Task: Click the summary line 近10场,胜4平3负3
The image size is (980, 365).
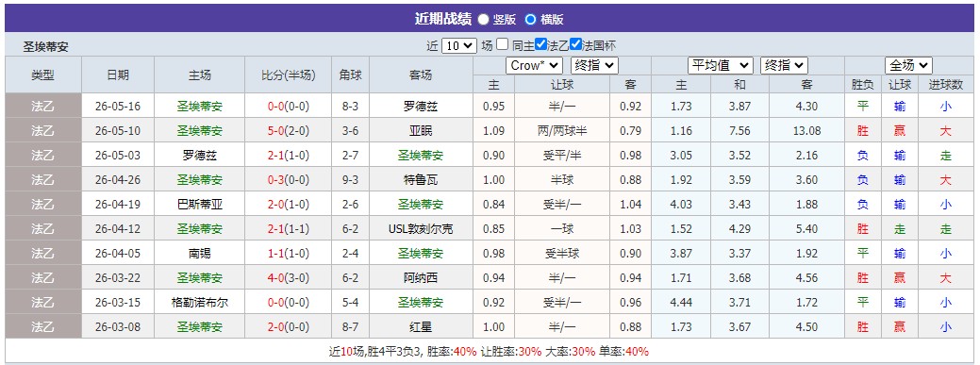Action: [x=375, y=351]
